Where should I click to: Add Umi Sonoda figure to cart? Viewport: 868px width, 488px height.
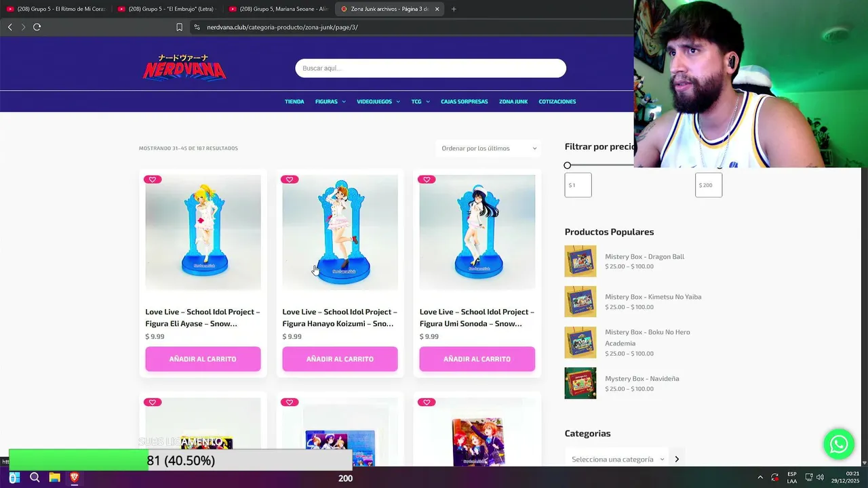477,359
